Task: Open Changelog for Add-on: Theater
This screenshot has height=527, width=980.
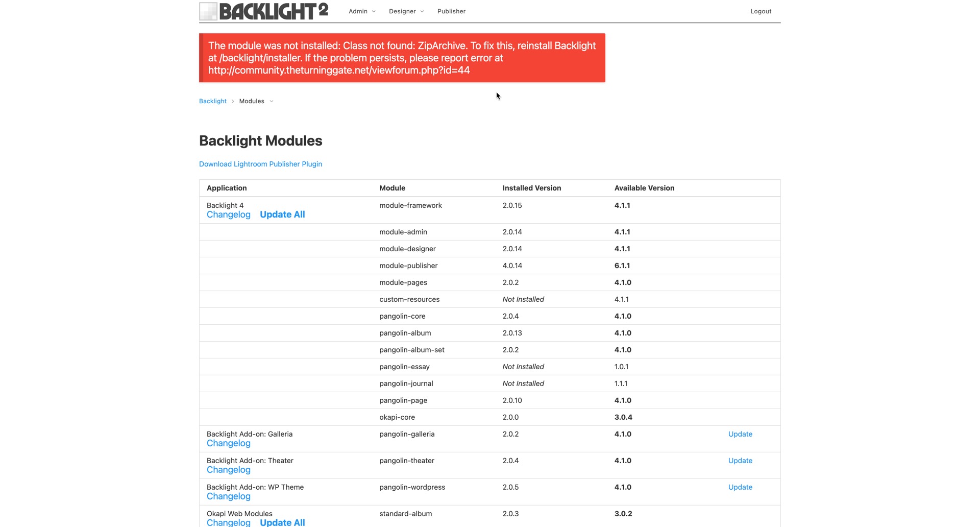Action: pos(229,470)
